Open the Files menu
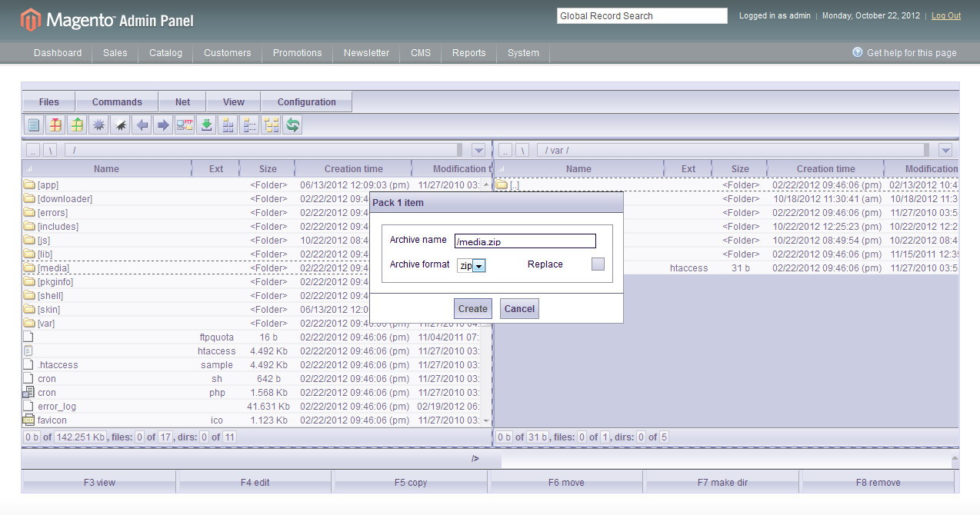 48,101
